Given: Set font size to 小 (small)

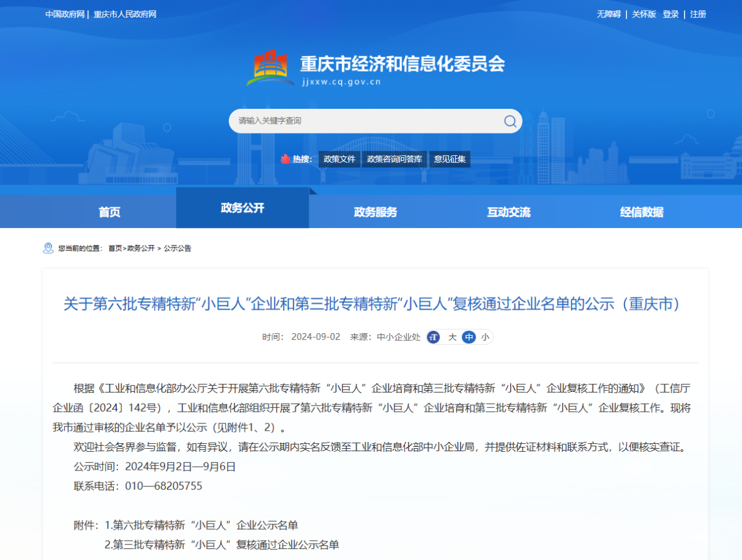Looking at the screenshot, I should [485, 337].
